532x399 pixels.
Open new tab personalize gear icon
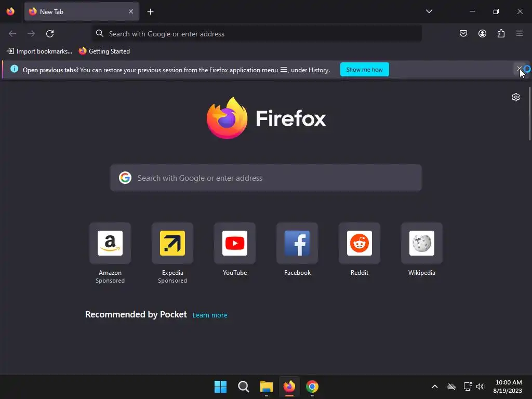click(x=516, y=97)
